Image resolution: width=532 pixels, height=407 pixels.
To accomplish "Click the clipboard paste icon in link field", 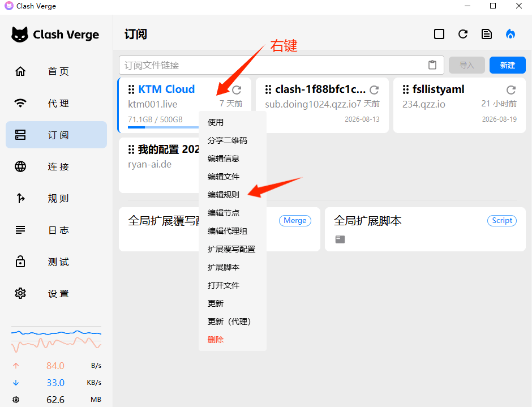I will [x=432, y=65].
